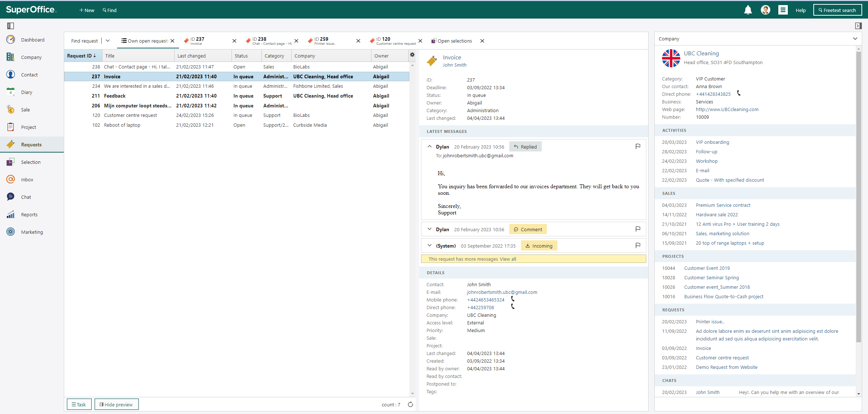Open the Selection icon in sidebar
The width and height of the screenshot is (868, 414).
[11, 162]
